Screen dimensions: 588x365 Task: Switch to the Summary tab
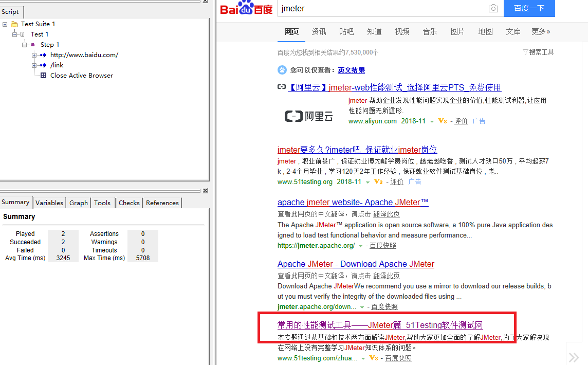point(16,202)
